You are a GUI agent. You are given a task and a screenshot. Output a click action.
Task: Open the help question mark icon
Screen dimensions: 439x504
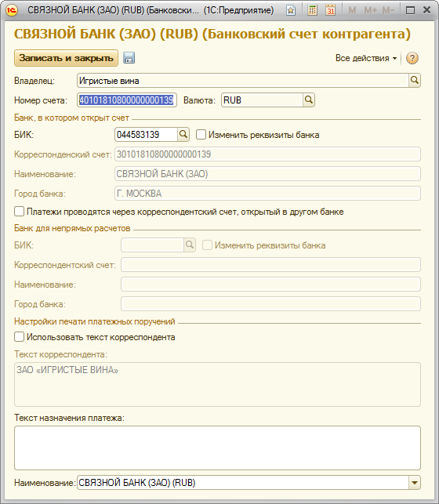(412, 58)
